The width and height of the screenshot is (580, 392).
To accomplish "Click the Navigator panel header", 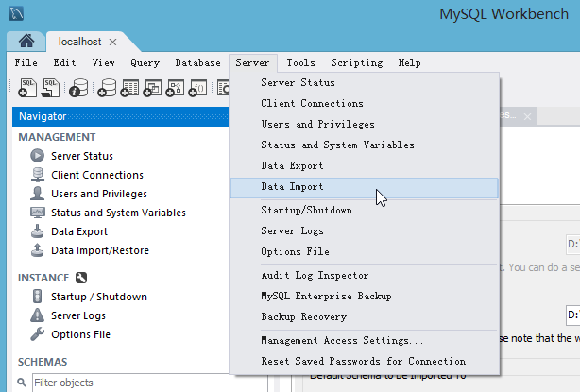I will [x=121, y=116].
